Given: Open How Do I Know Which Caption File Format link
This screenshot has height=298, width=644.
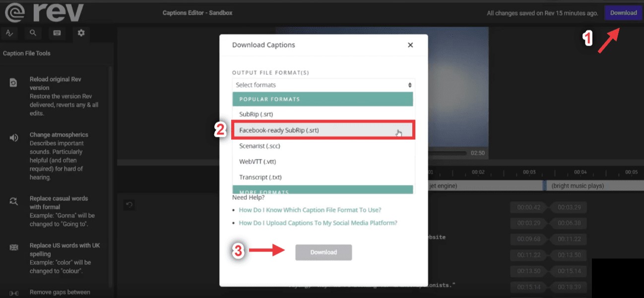Looking at the screenshot, I should click(310, 210).
